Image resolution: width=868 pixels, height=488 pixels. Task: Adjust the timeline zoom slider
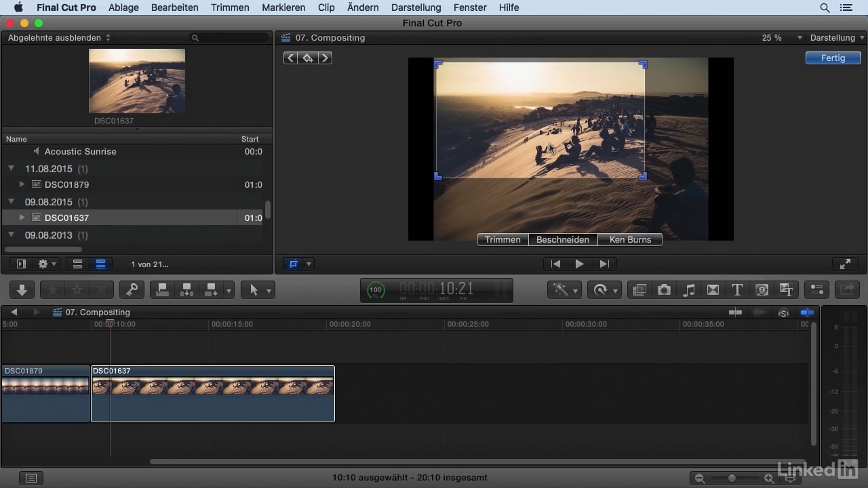coord(732,479)
